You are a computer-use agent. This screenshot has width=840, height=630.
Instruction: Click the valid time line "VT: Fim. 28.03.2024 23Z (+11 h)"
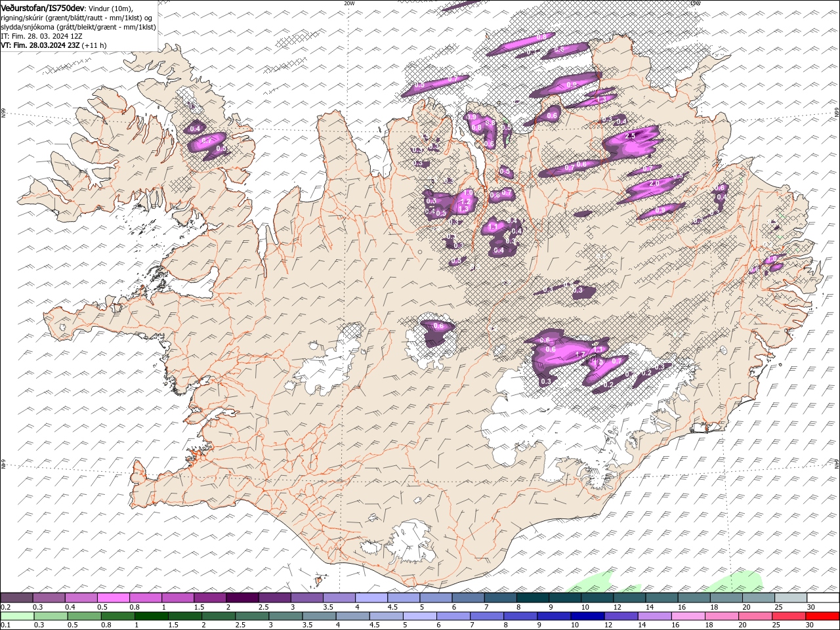tap(54, 45)
